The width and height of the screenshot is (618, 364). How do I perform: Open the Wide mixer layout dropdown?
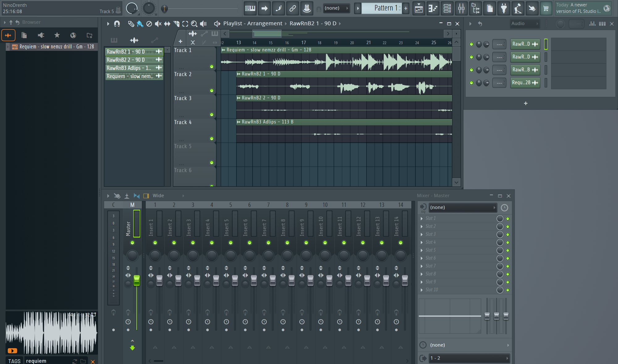click(x=168, y=195)
